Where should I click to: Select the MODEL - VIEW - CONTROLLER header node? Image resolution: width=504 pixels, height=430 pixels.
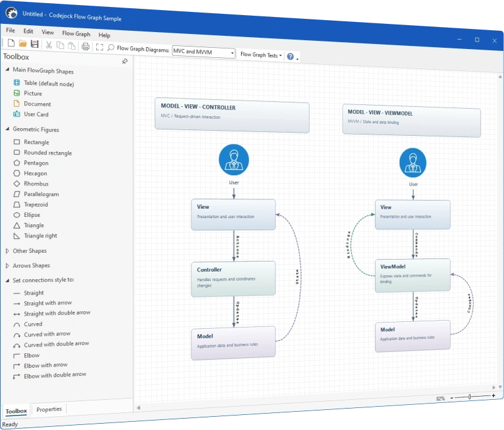232,115
